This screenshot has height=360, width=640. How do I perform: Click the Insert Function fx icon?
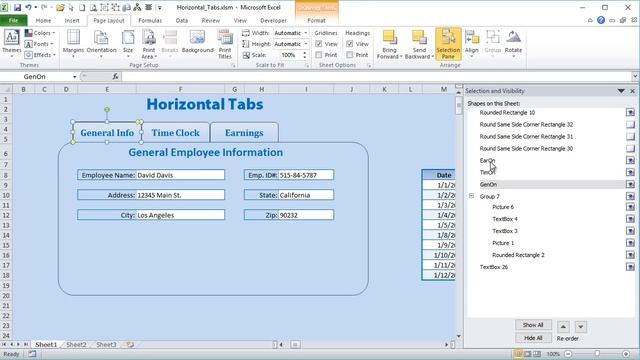(x=116, y=76)
